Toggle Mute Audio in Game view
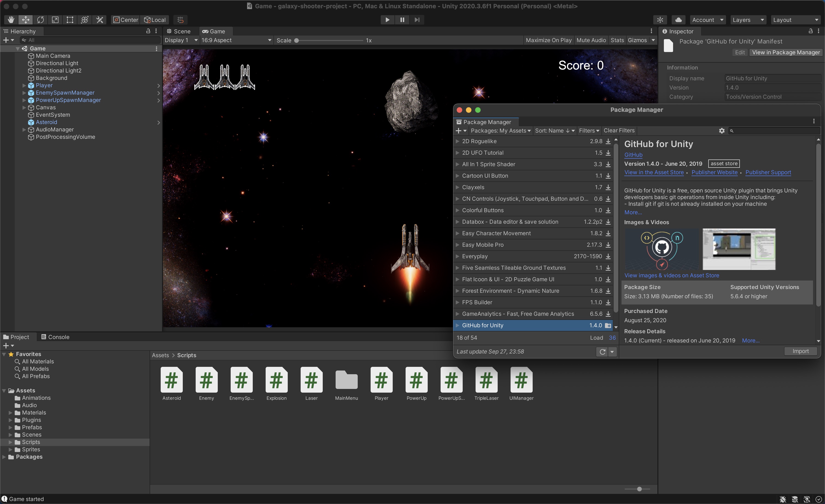 (x=591, y=40)
